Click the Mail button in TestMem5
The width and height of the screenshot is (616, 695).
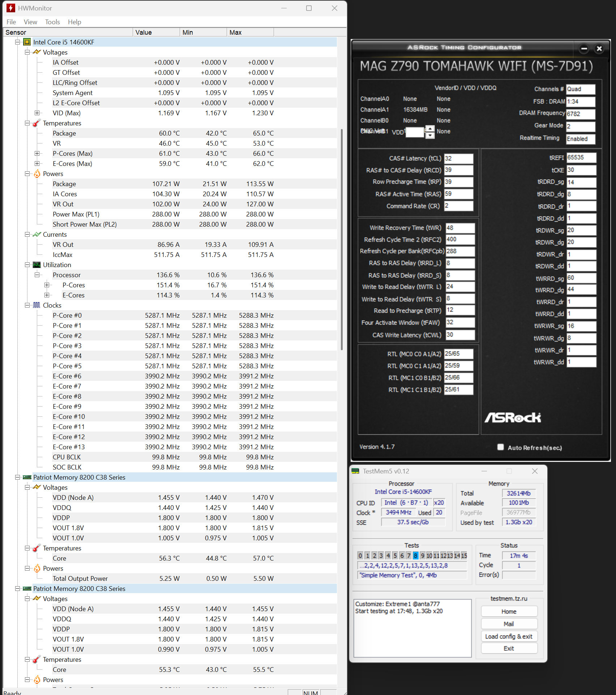(x=509, y=624)
